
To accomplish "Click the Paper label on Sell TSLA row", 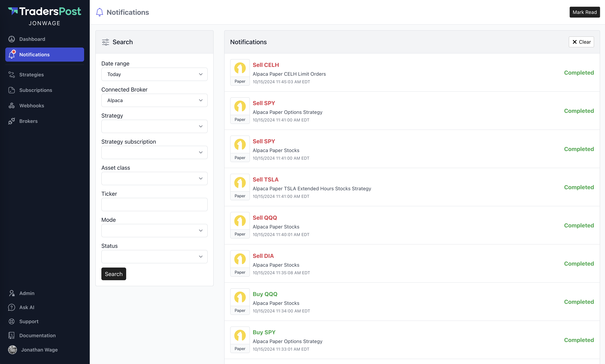I will [x=240, y=196].
